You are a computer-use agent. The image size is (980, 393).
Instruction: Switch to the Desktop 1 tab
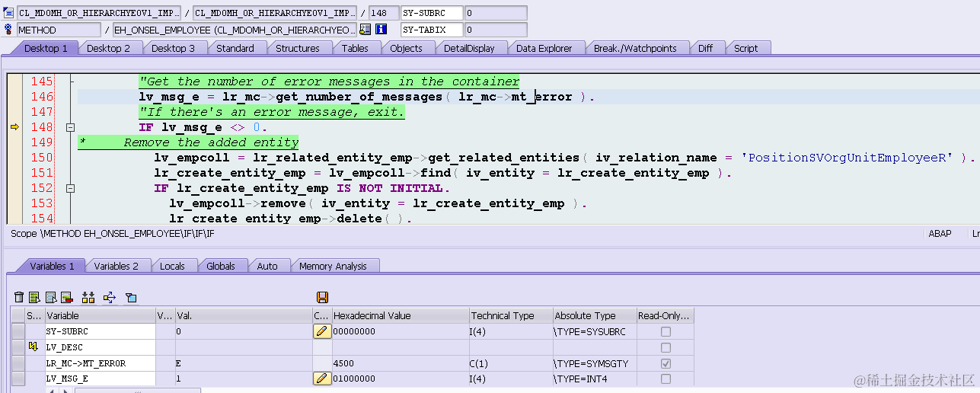click(46, 48)
